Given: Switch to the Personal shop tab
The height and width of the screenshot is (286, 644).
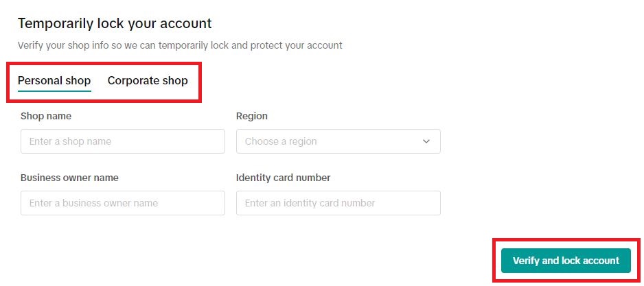Looking at the screenshot, I should (54, 81).
